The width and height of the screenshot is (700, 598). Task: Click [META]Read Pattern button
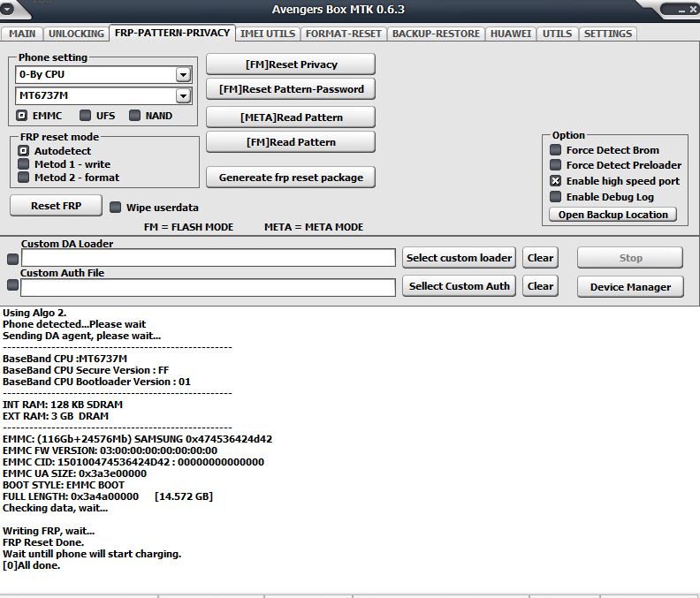[x=291, y=117]
